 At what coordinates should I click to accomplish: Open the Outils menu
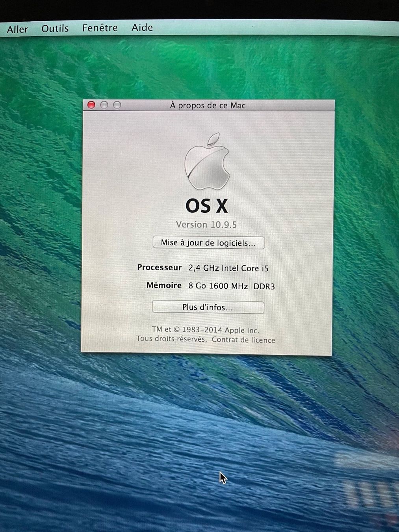click(x=55, y=28)
